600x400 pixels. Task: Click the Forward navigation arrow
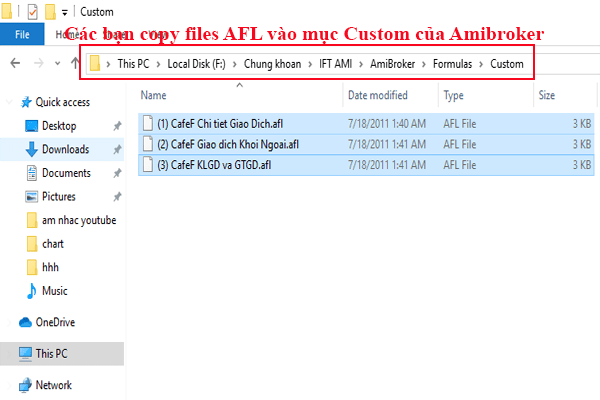tap(39, 63)
